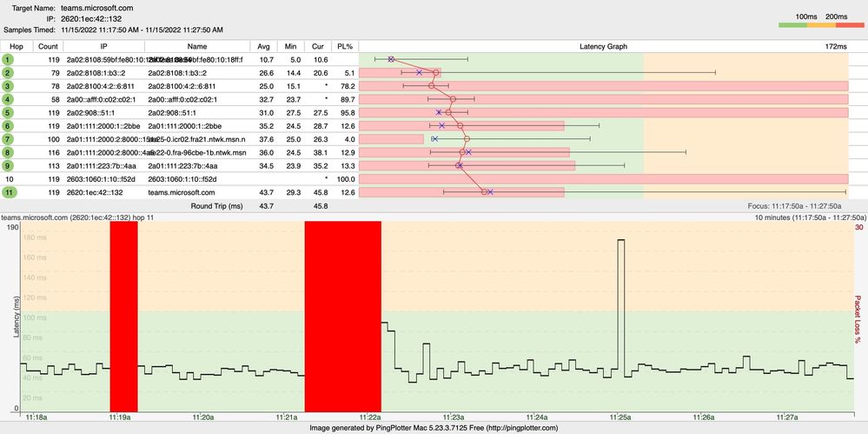Click the Target Name teams.microsoft.com value
The width and height of the screenshot is (868, 434).
click(x=96, y=9)
